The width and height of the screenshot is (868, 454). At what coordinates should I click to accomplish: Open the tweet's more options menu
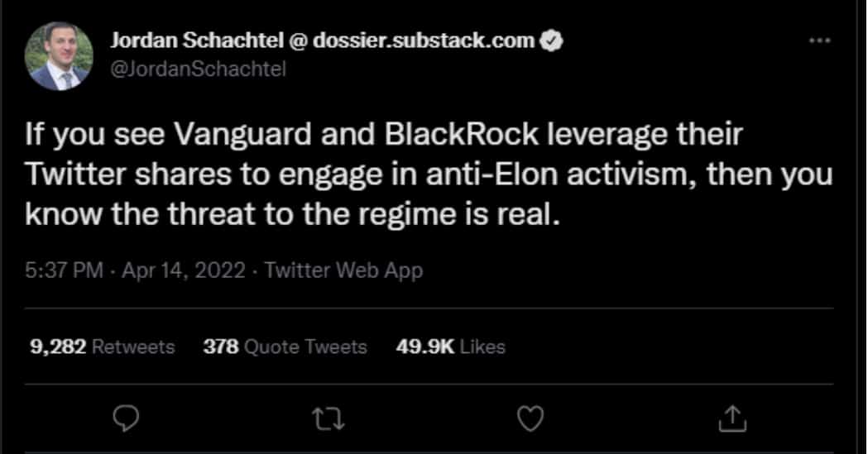pyautogui.click(x=819, y=41)
